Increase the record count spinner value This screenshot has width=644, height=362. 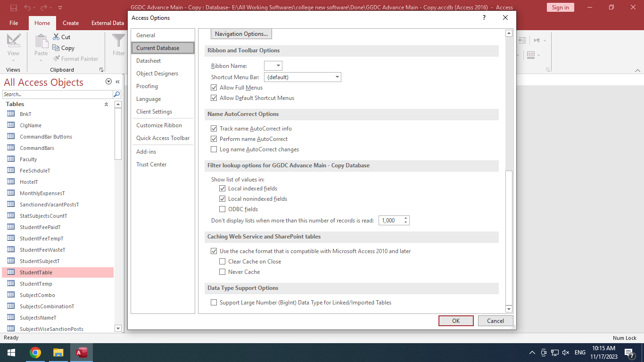click(406, 218)
